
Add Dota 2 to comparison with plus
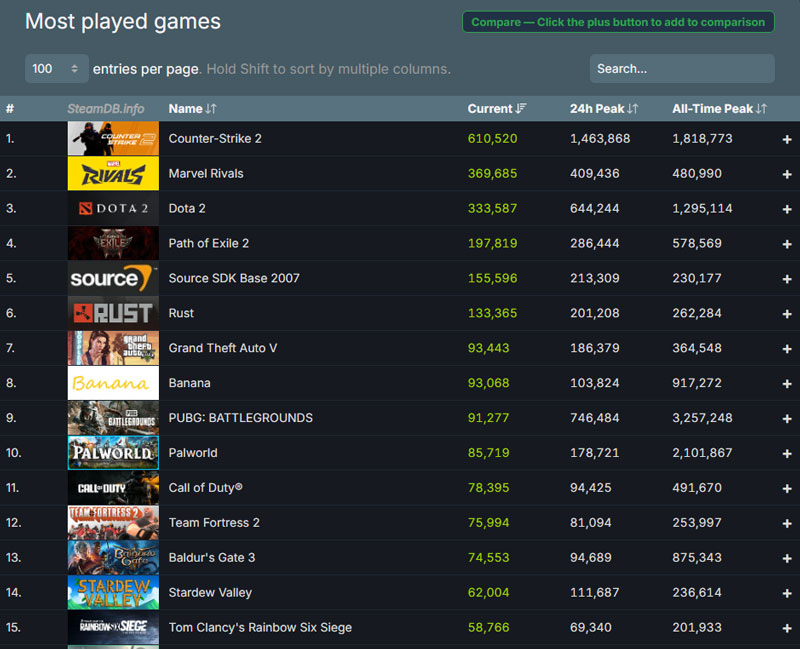click(x=787, y=209)
